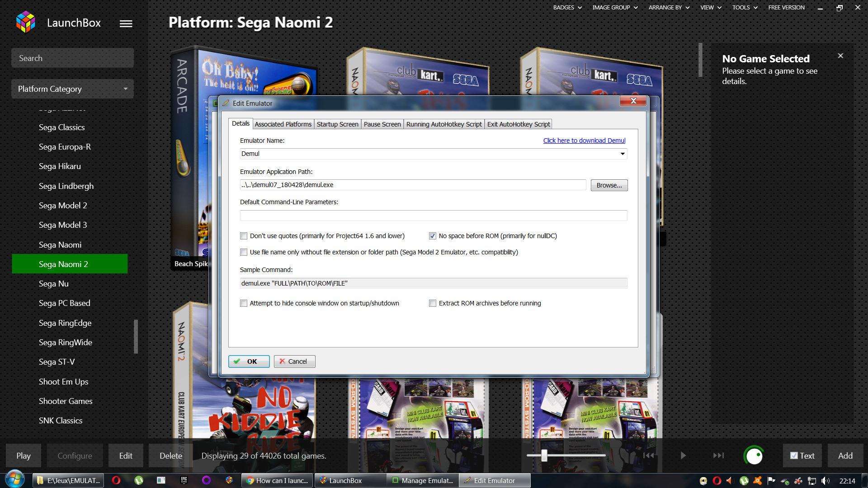
Task: Open the Emulator Name dropdown
Action: click(x=623, y=154)
